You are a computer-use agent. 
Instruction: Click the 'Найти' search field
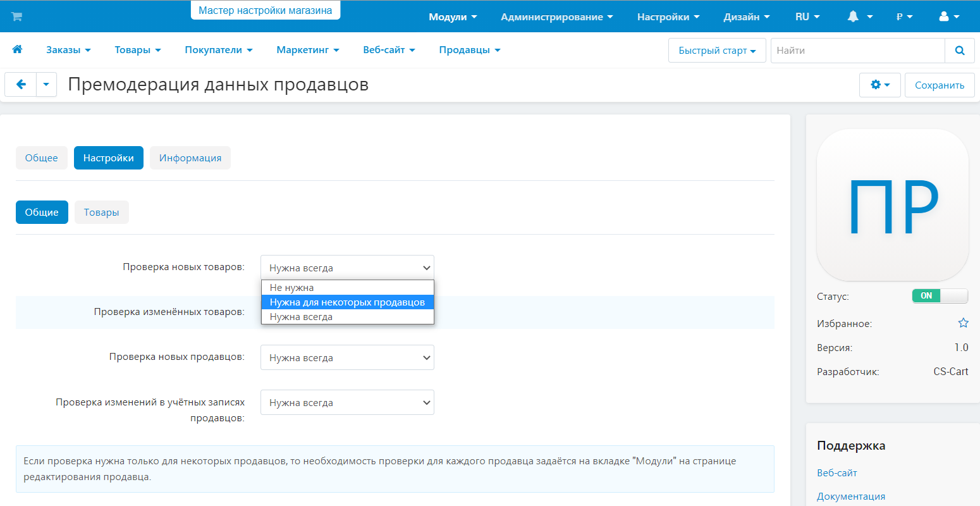click(857, 51)
